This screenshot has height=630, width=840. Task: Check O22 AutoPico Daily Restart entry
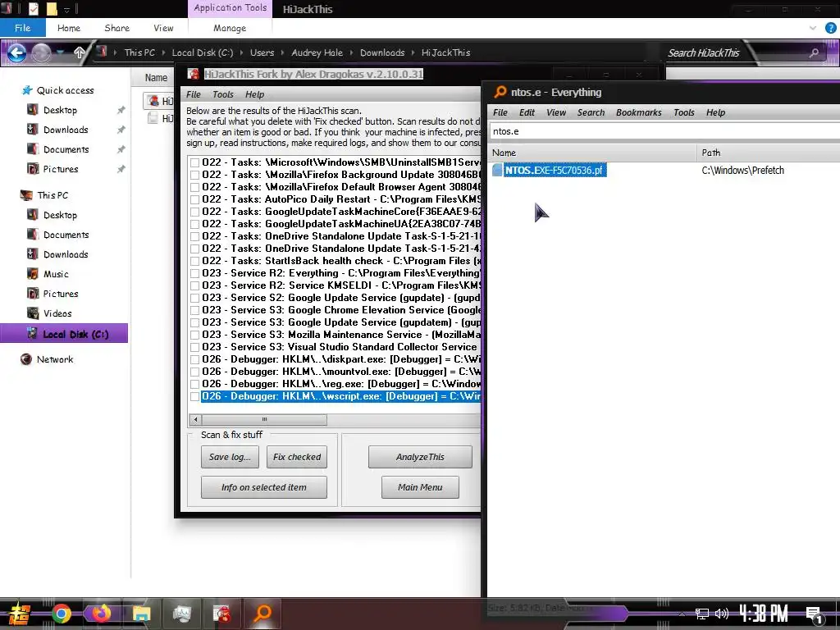(x=195, y=199)
